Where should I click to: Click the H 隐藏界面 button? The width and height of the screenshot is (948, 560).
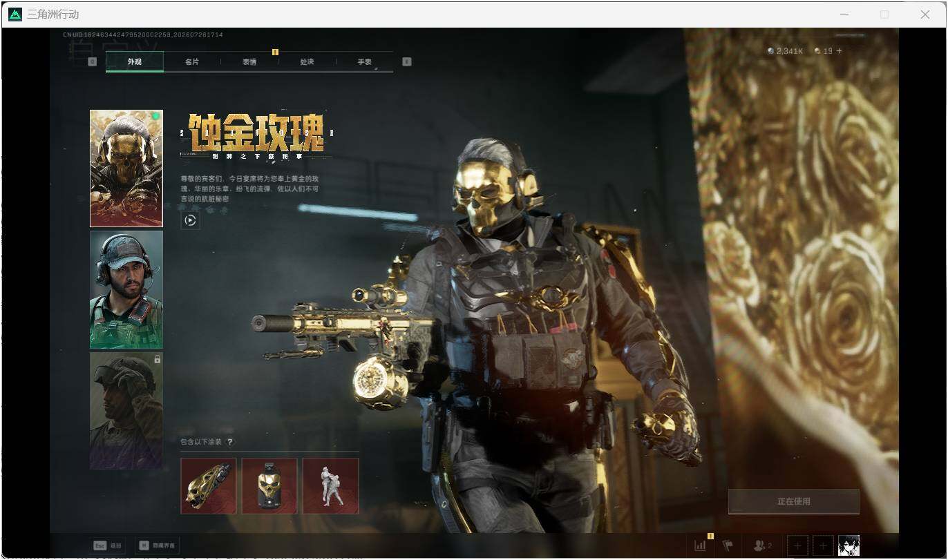[x=158, y=545]
